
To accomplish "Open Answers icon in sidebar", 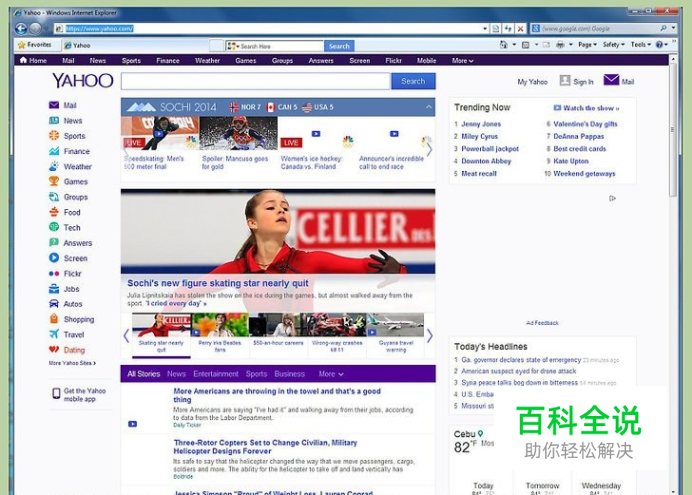I will 54,243.
